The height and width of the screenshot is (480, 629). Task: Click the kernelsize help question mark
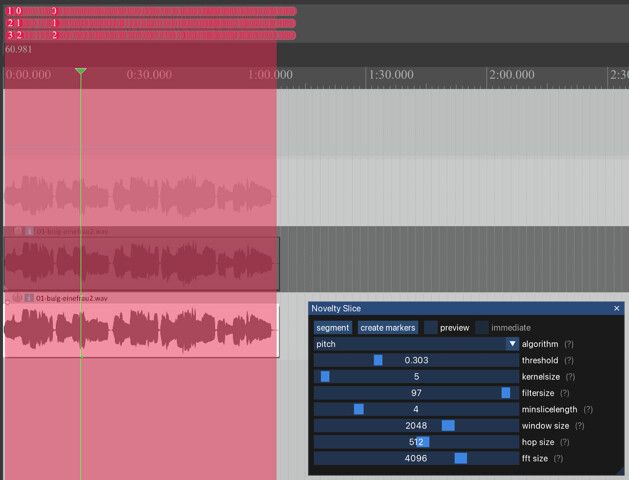pyautogui.click(x=570, y=377)
